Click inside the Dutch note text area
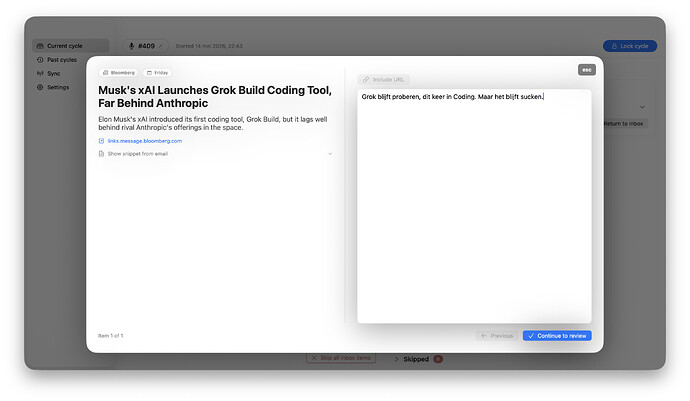 point(474,206)
